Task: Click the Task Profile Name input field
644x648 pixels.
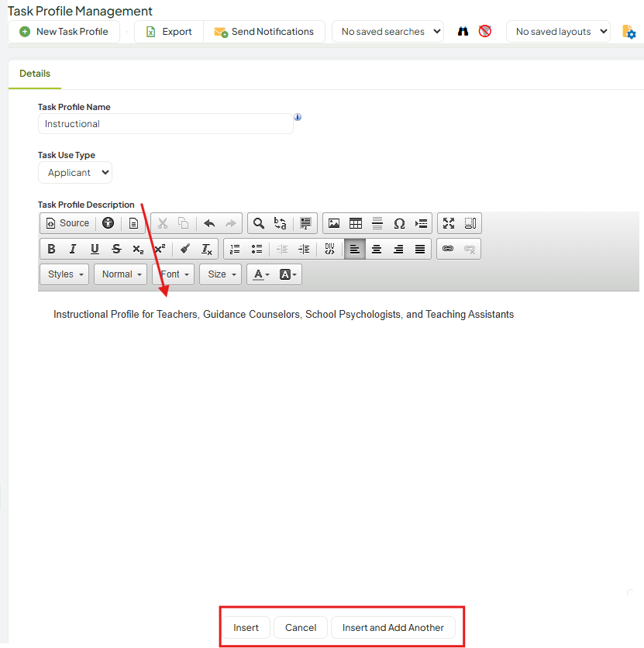Action: pos(166,124)
